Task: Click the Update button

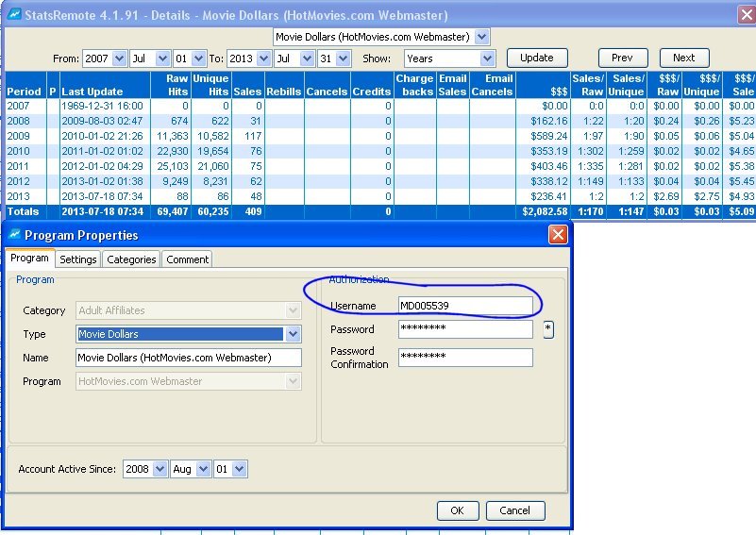Action: click(537, 58)
